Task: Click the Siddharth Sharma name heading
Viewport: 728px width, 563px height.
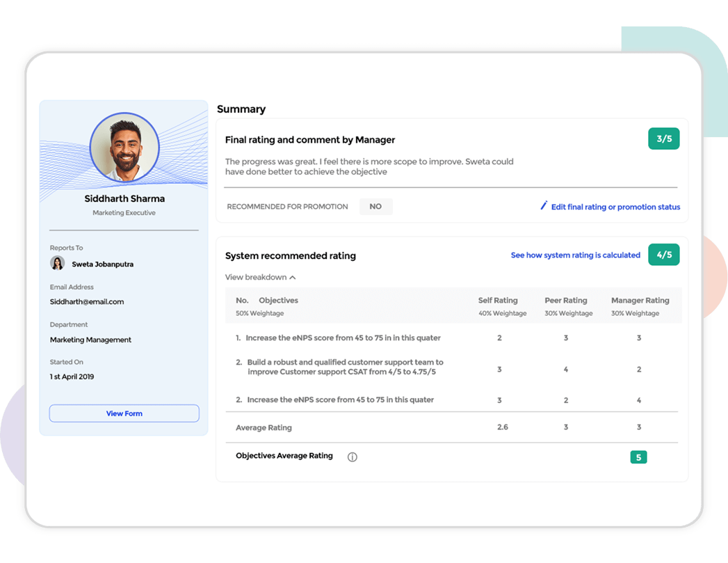Action: click(x=124, y=198)
